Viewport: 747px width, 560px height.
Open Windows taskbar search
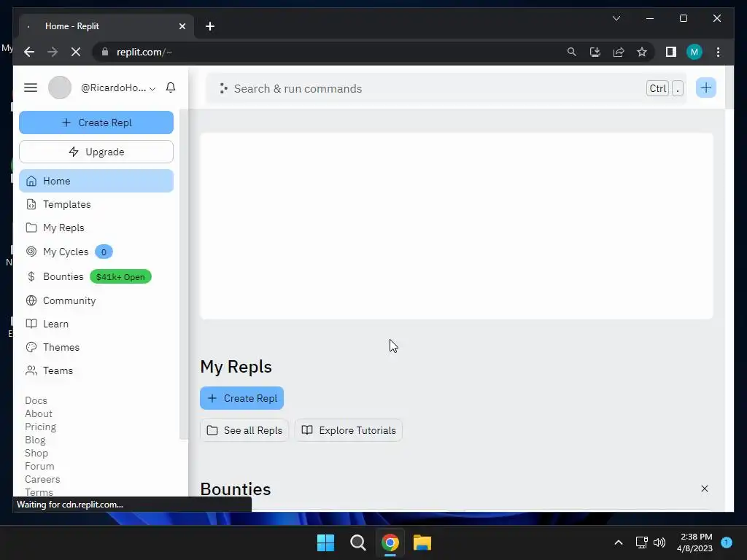[357, 542]
